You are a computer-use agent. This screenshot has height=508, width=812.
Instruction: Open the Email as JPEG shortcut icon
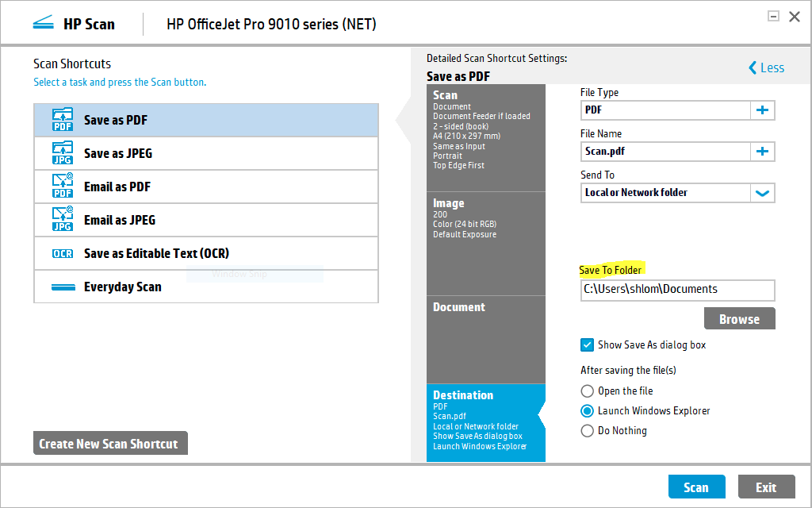click(62, 220)
